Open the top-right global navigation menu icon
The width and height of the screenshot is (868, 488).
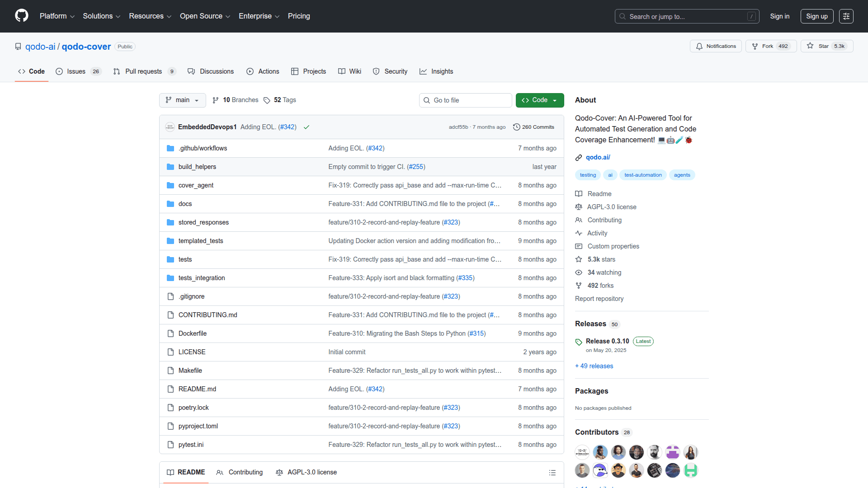tap(846, 16)
